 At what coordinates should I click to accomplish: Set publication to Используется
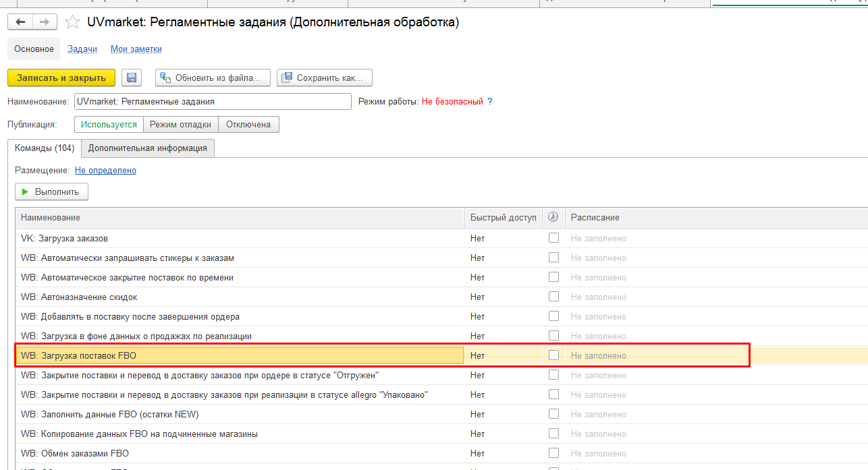pyautogui.click(x=109, y=124)
